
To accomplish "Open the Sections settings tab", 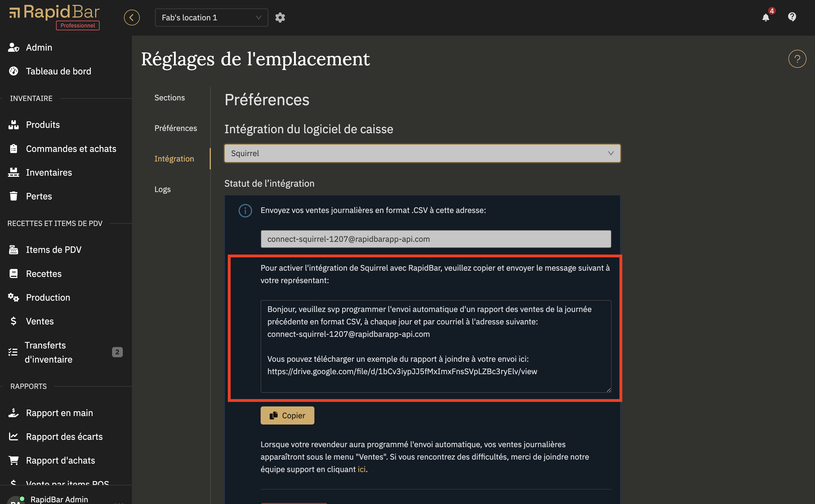I will coord(170,98).
